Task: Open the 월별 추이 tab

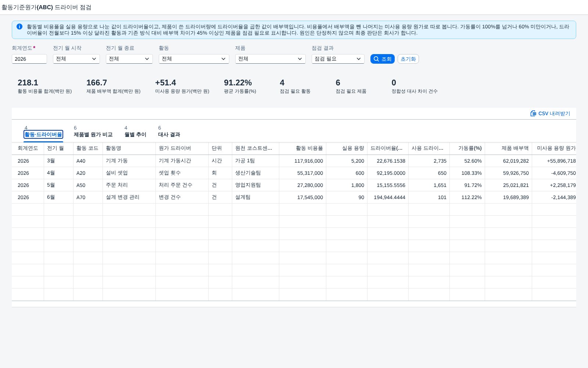Action: click(135, 134)
